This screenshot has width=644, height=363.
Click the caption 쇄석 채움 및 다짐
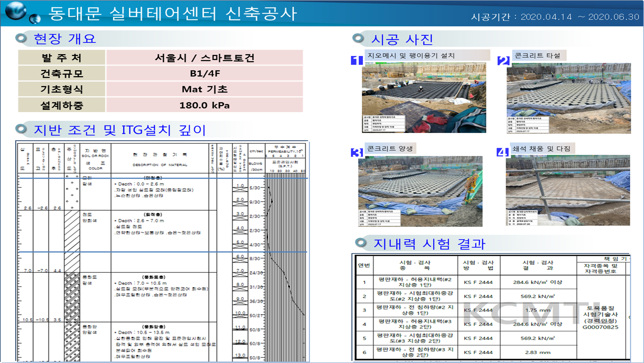tap(541, 148)
